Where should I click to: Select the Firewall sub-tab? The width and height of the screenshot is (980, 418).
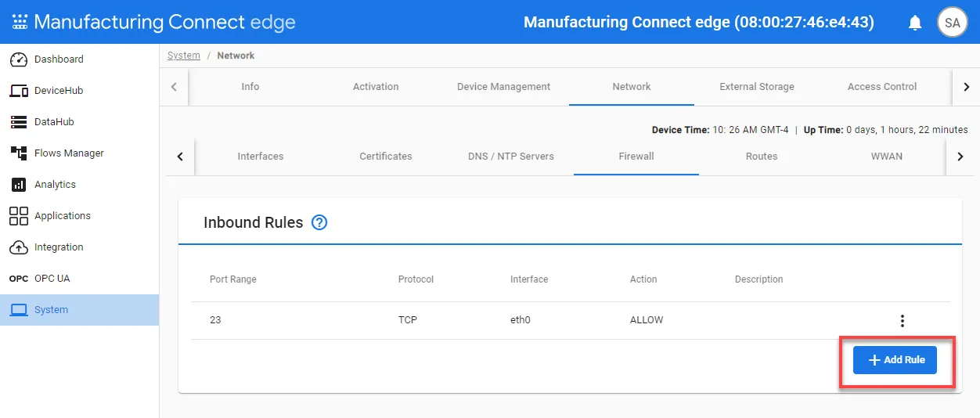636,157
